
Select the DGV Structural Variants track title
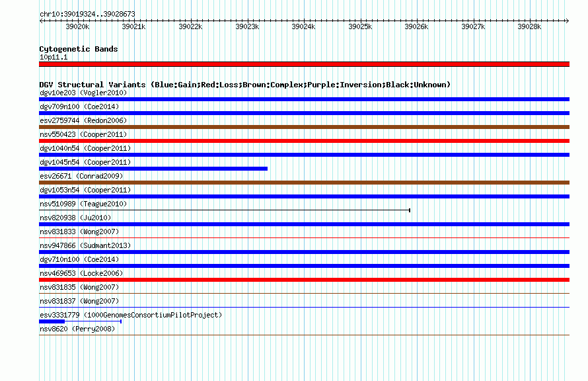[x=245, y=85]
